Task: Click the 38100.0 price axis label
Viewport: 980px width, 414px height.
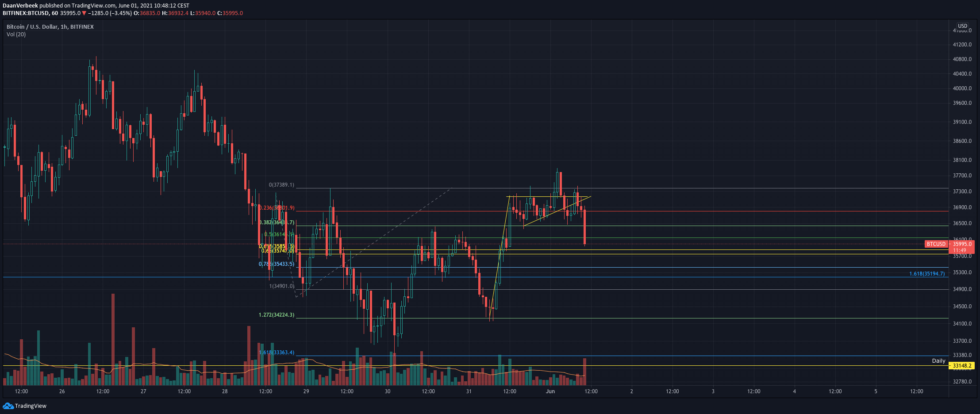Action: pos(962,160)
